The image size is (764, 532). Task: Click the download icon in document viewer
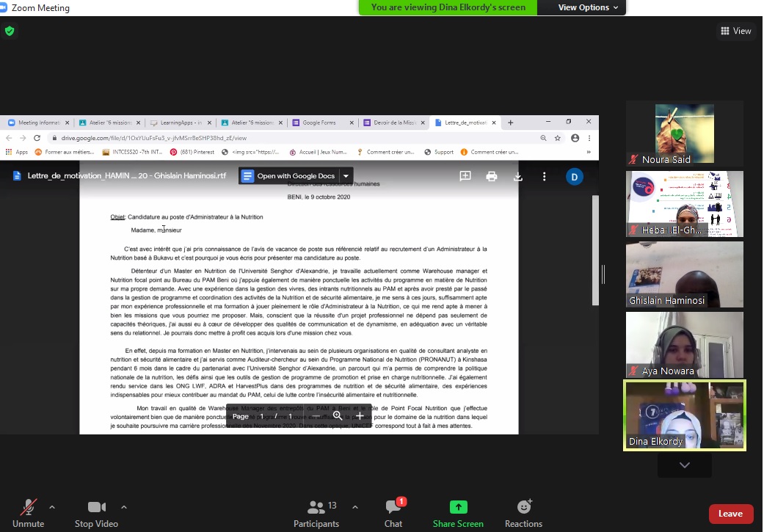(518, 176)
